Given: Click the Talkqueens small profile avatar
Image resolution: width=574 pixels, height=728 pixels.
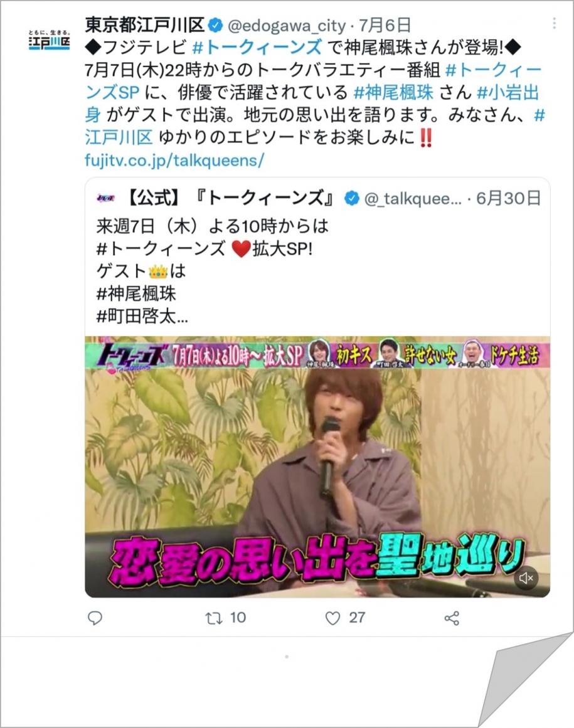Looking at the screenshot, I should coord(106,198).
